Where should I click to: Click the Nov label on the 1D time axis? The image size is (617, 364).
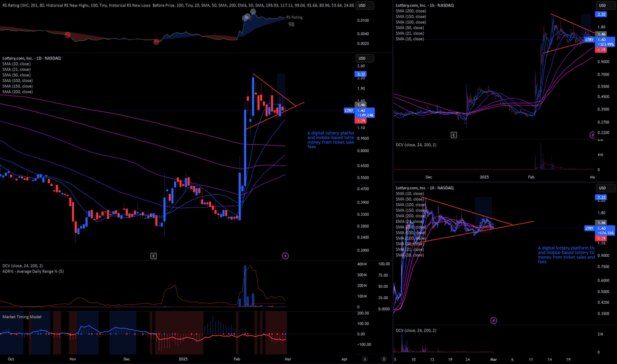[x=72, y=359]
